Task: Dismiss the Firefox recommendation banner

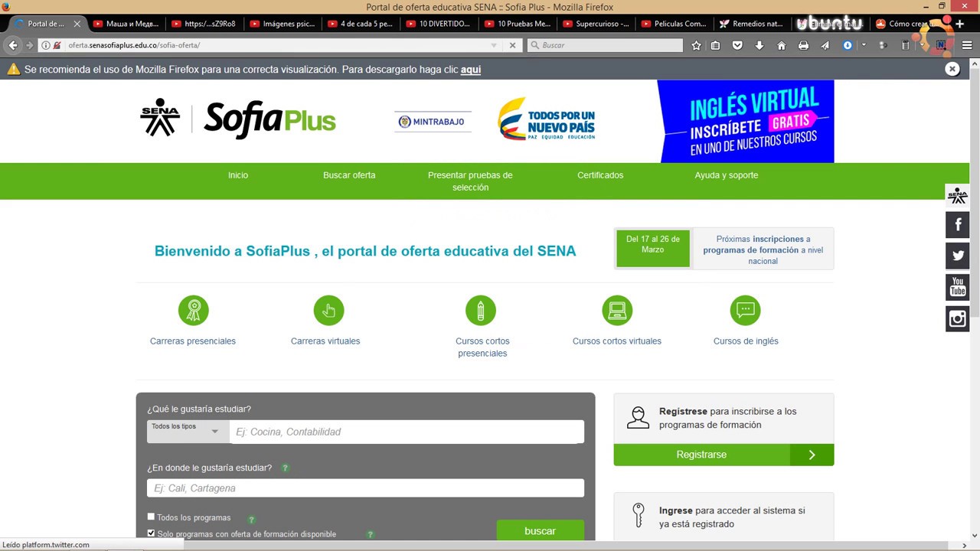Action: (x=952, y=69)
